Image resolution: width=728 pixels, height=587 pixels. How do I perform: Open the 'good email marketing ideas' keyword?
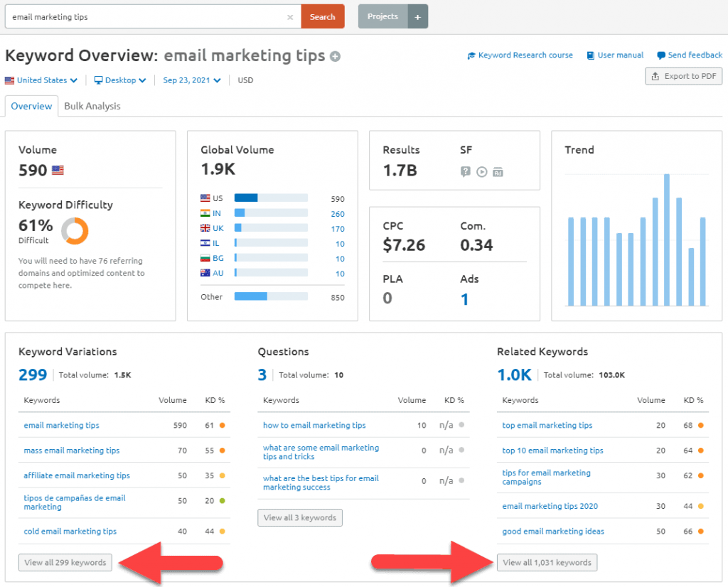point(553,532)
